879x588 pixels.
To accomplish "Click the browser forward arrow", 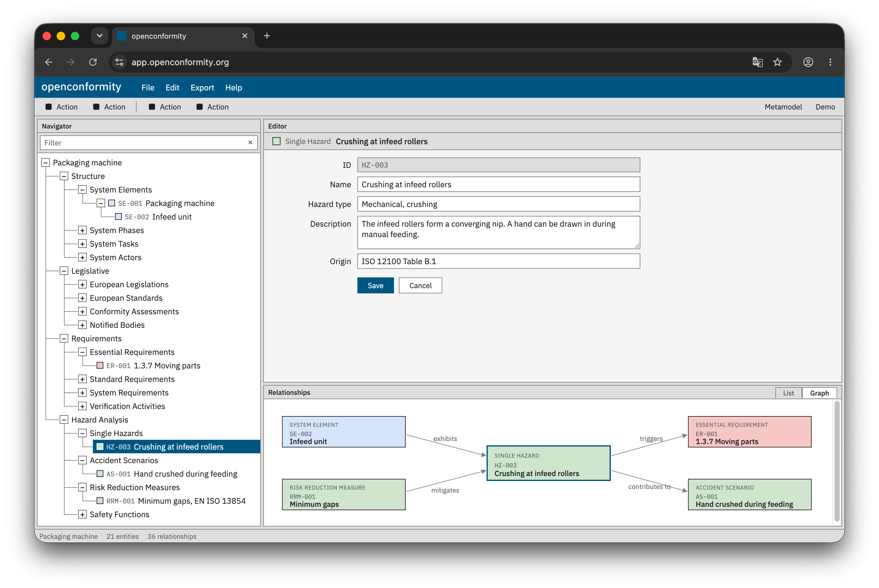I will click(x=70, y=62).
